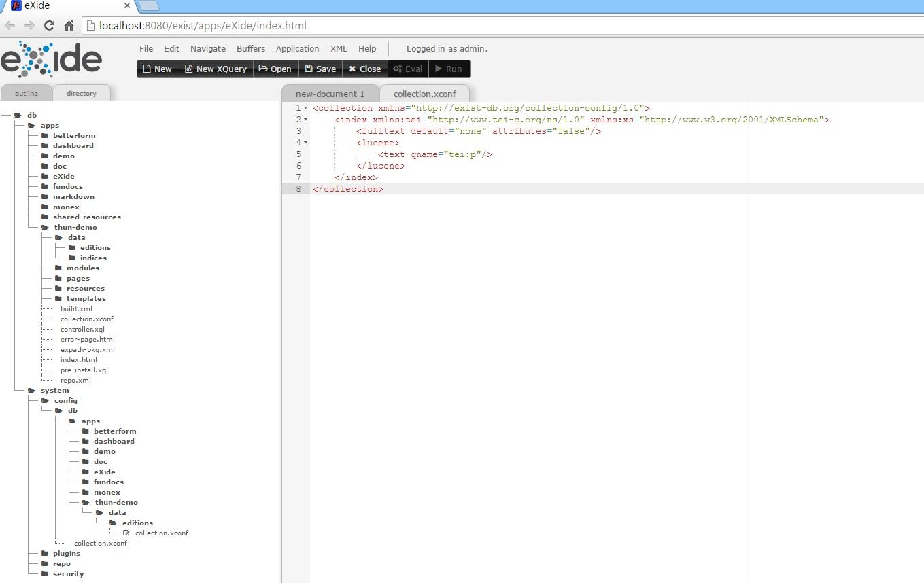Image resolution: width=924 pixels, height=583 pixels.
Task: Click the top-level apps folder icon
Action: 31,125
